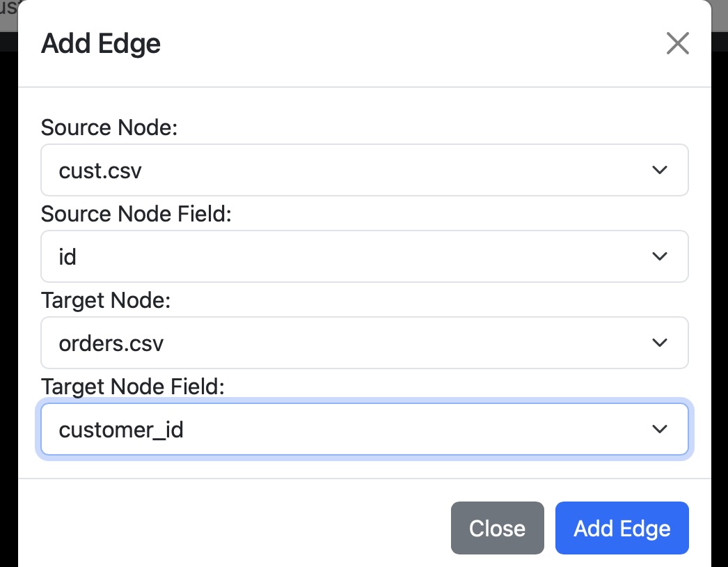This screenshot has width=728, height=567.
Task: Close the Add Edge dialog with the X icon
Action: pos(677,43)
